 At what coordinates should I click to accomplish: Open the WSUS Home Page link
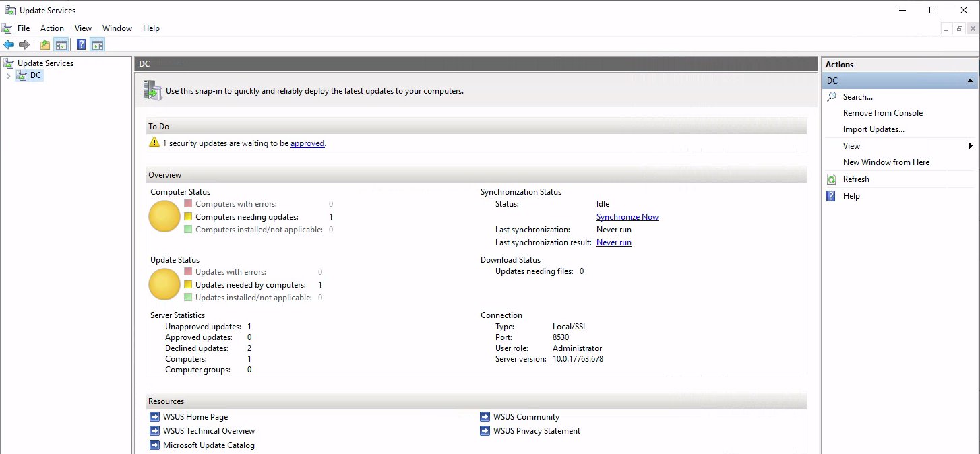(195, 417)
